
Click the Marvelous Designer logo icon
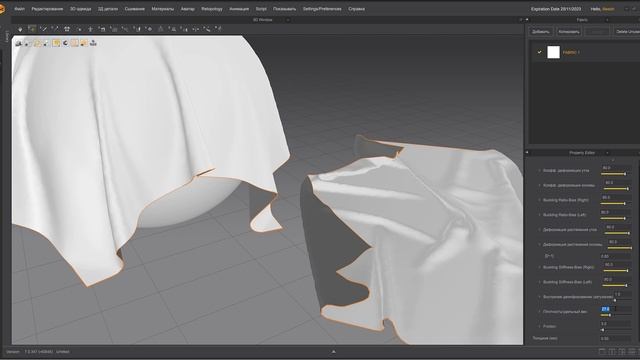pyautogui.click(x=2, y=9)
